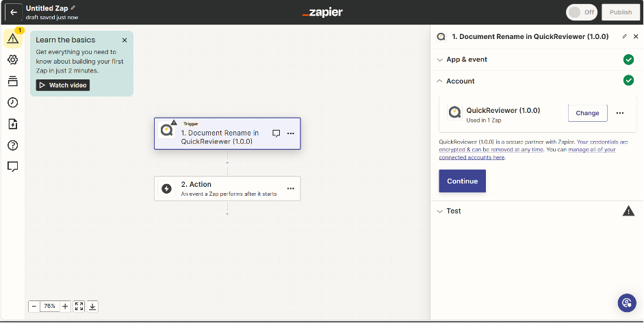Click the export download icon near zoom

point(93,307)
